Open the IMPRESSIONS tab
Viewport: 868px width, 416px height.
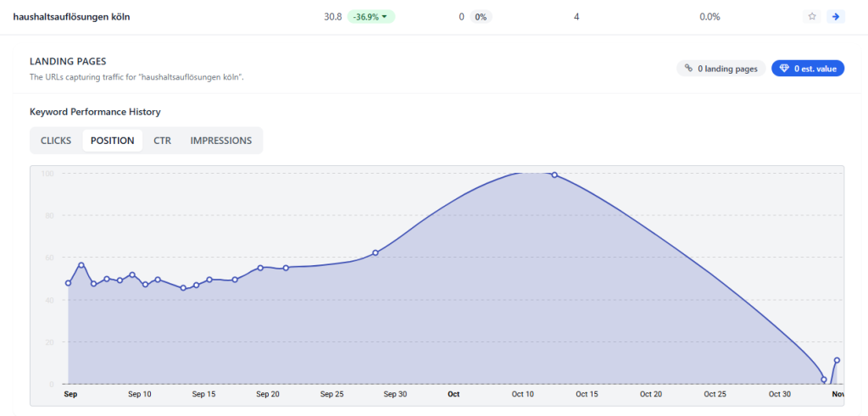[220, 141]
